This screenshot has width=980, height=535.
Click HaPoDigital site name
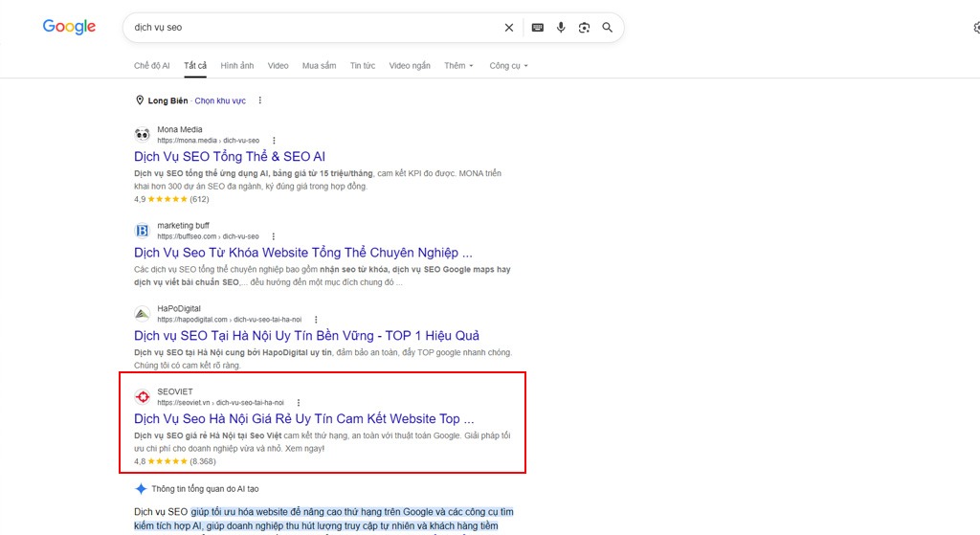(x=179, y=309)
